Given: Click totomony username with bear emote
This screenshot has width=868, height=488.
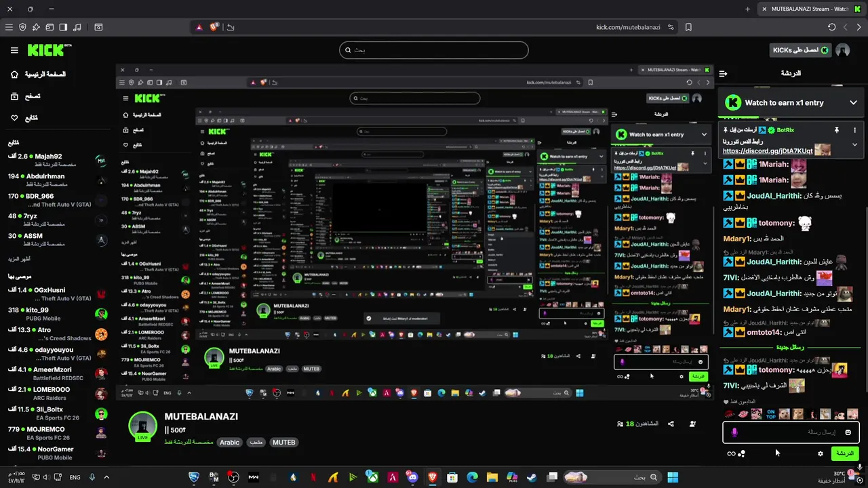Looking at the screenshot, I should pos(776,223).
